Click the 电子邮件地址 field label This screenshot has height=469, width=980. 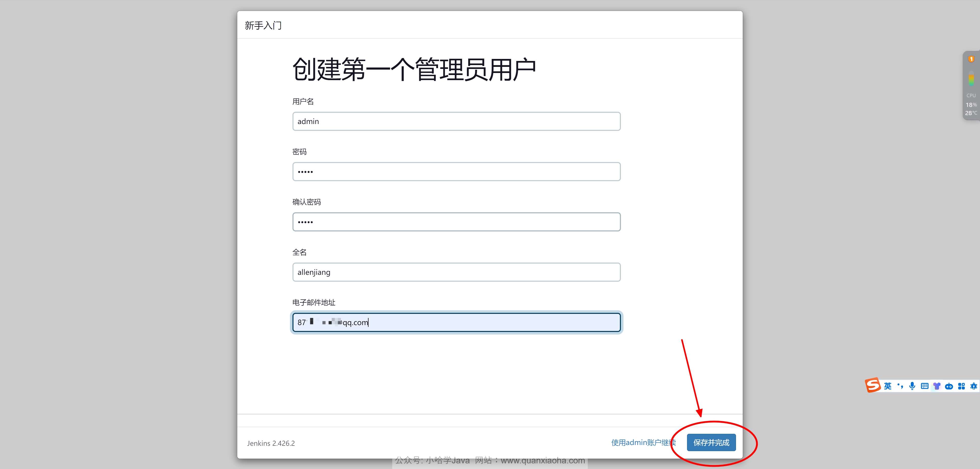(314, 302)
